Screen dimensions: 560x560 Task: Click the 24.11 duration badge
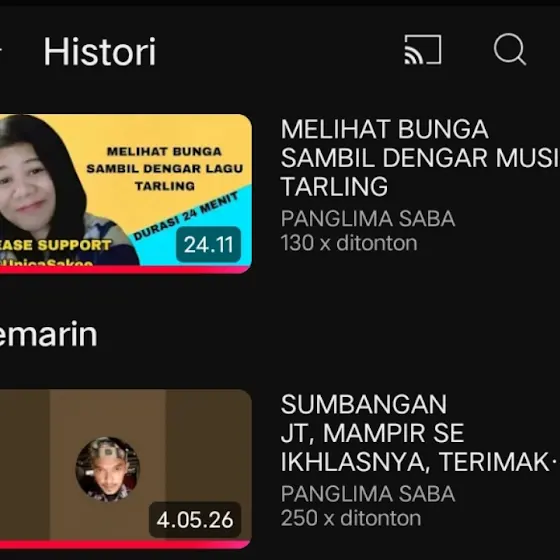coord(208,245)
